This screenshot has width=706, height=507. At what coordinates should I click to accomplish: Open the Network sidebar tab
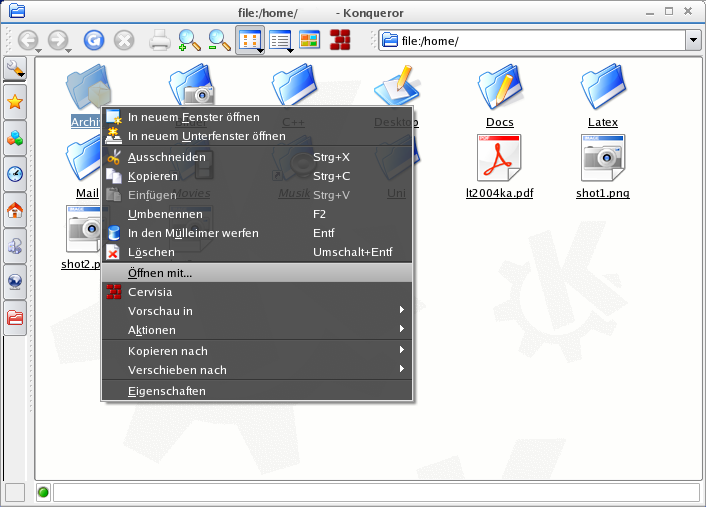(x=15, y=246)
